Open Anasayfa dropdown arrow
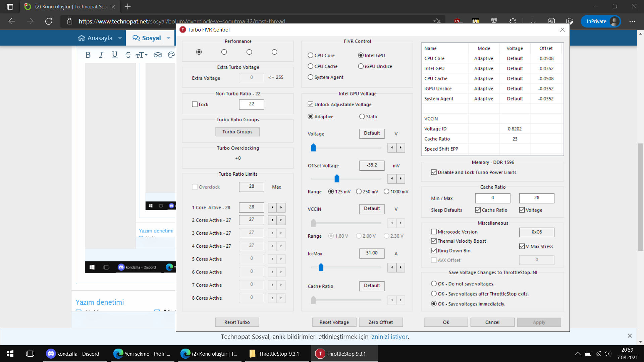644x362 pixels. (120, 38)
